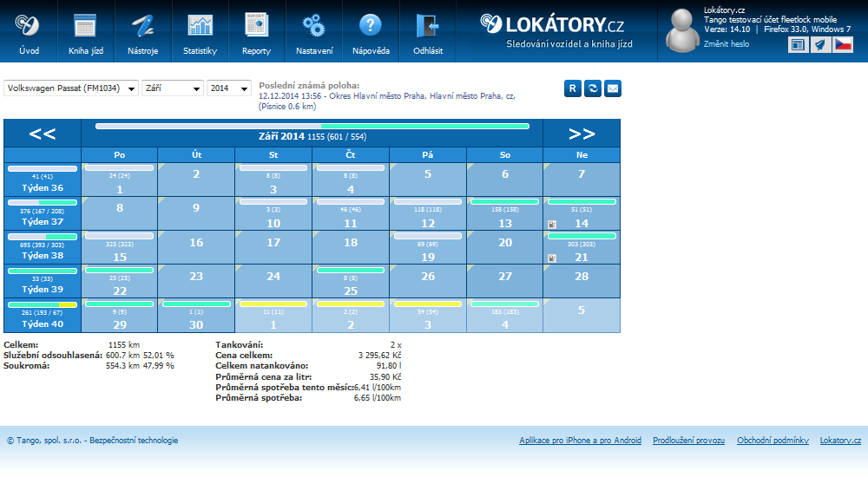Go to the Reporty section

256,32
